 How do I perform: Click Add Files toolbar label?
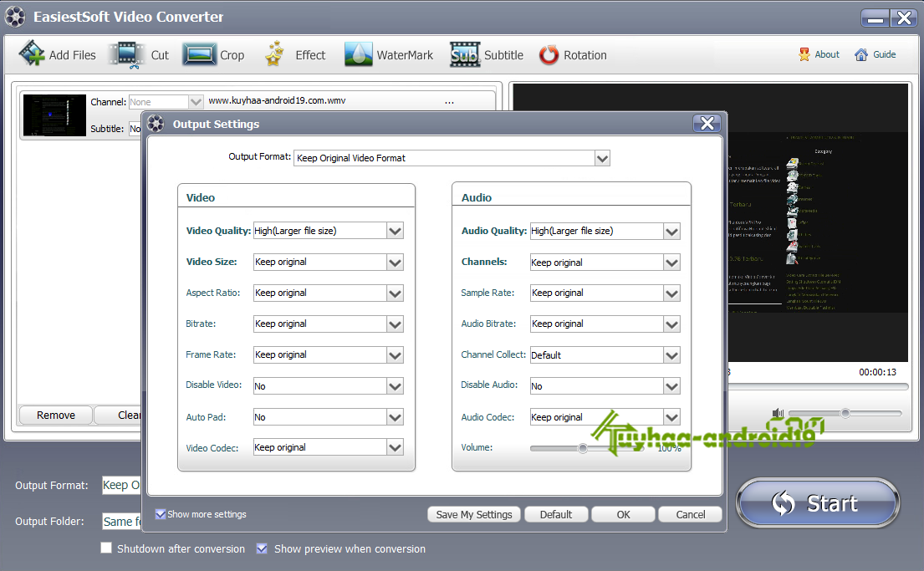tap(73, 55)
